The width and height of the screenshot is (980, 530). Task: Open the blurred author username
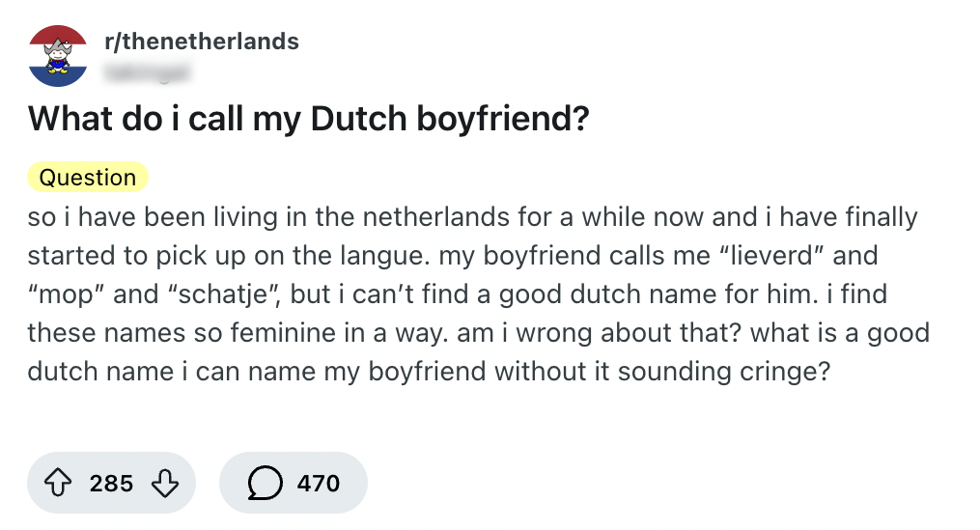(x=146, y=70)
